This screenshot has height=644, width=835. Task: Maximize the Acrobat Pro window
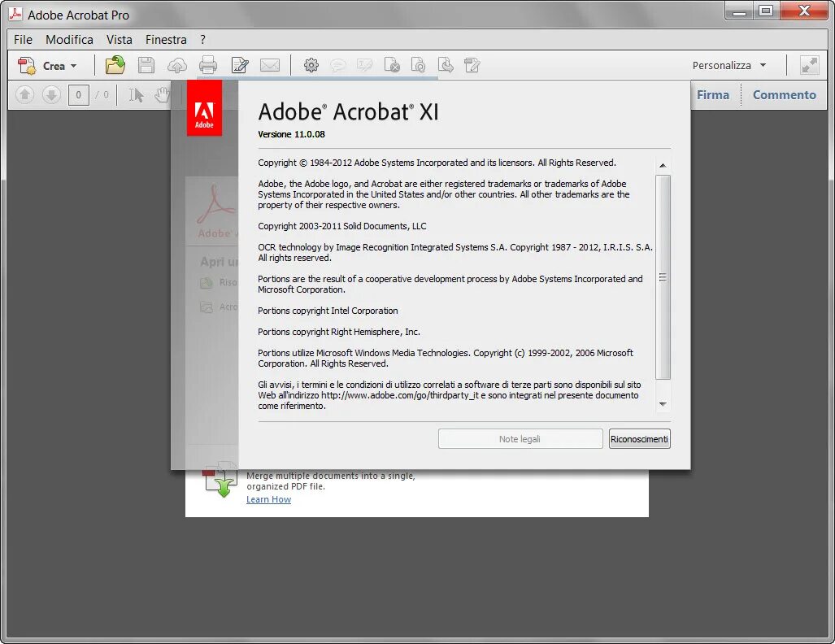(767, 11)
